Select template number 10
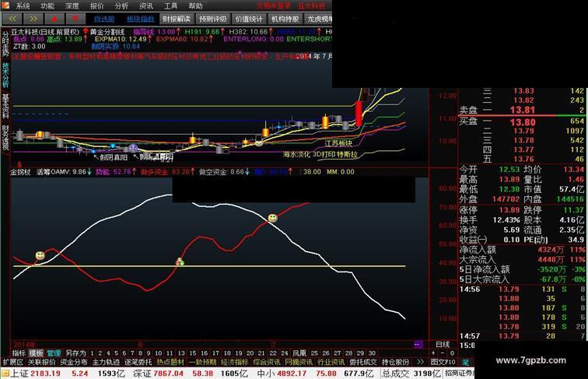Screen dimensions: 588x379 (x=159, y=353)
